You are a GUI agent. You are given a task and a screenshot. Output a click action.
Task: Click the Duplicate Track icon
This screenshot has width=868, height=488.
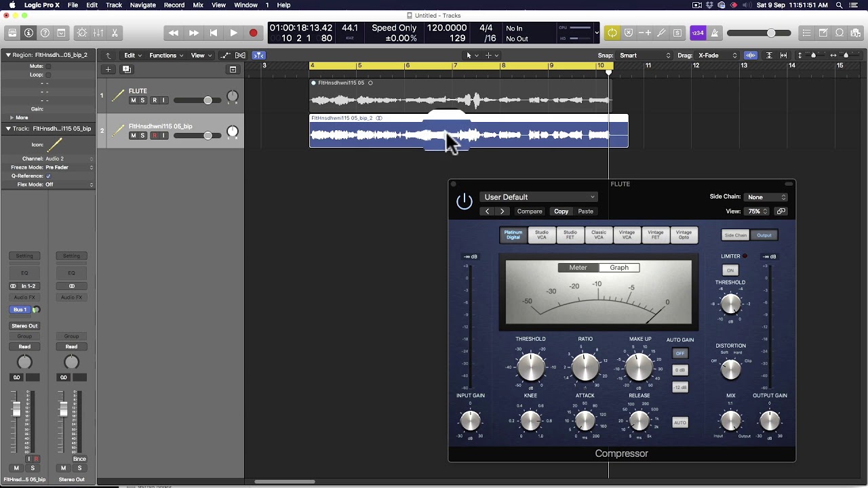tap(126, 69)
